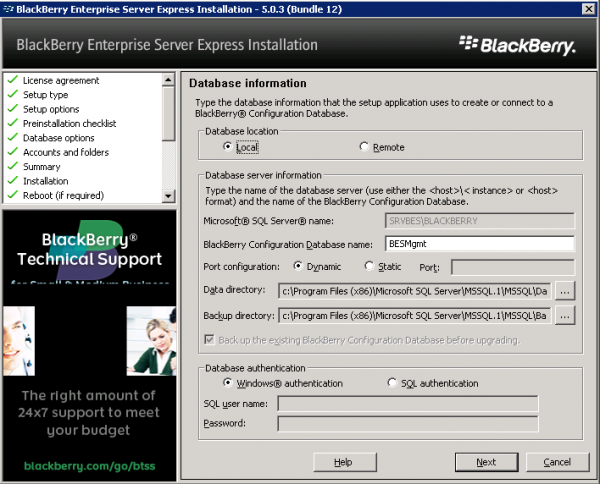The width and height of the screenshot is (600, 484).
Task: Choose Dynamic port configuration
Action: click(298, 266)
